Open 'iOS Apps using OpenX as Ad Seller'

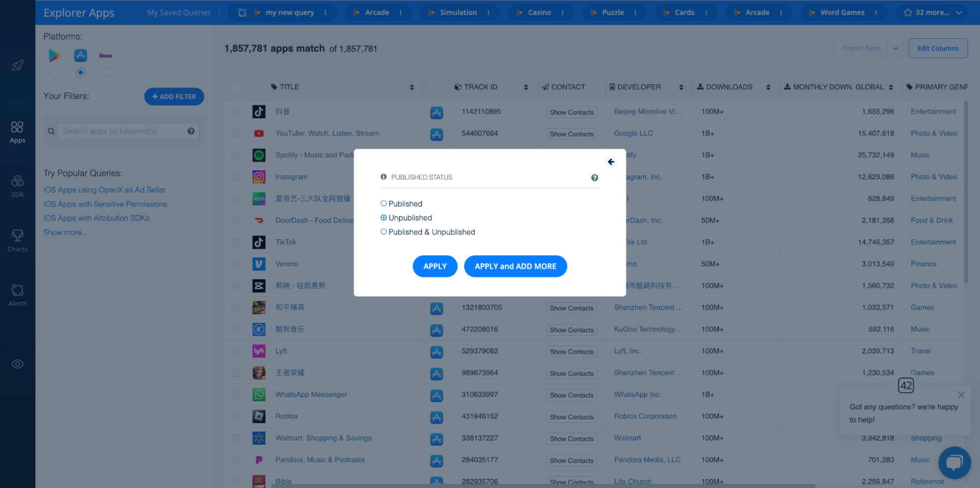[104, 190]
